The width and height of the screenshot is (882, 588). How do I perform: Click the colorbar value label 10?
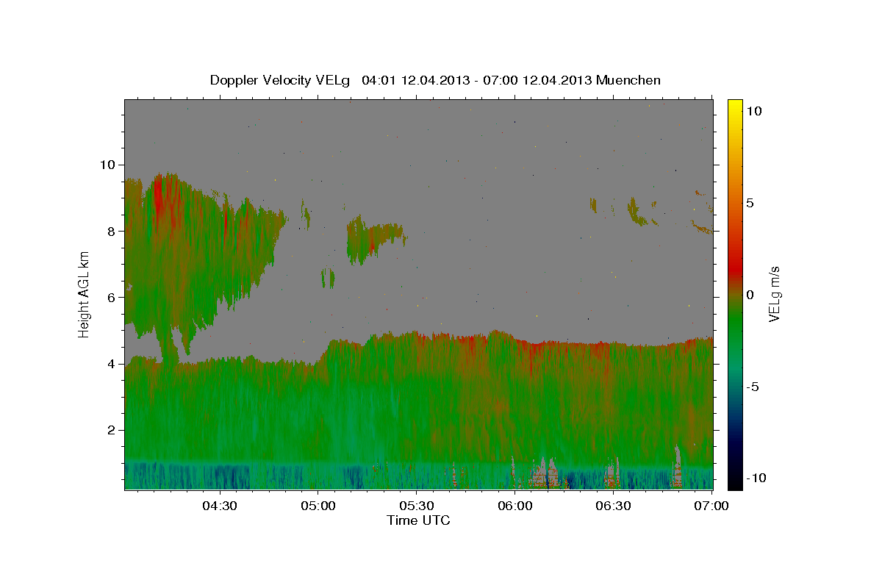[753, 111]
